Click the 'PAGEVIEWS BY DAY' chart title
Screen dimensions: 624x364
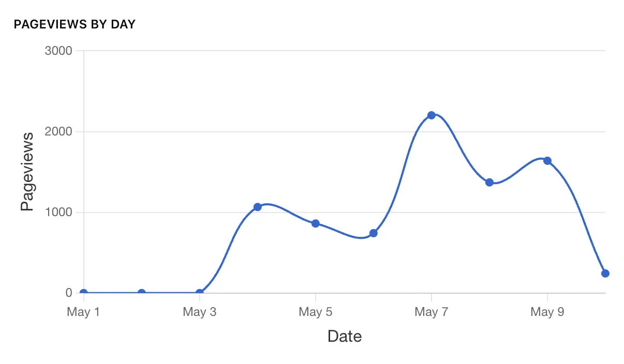[x=75, y=24]
